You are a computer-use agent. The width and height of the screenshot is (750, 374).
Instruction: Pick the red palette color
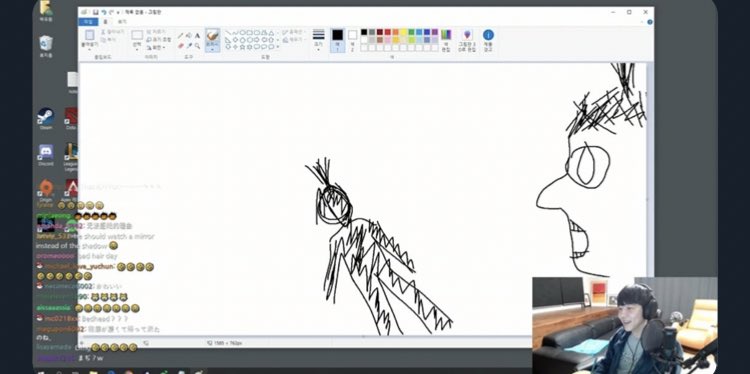[x=387, y=32]
